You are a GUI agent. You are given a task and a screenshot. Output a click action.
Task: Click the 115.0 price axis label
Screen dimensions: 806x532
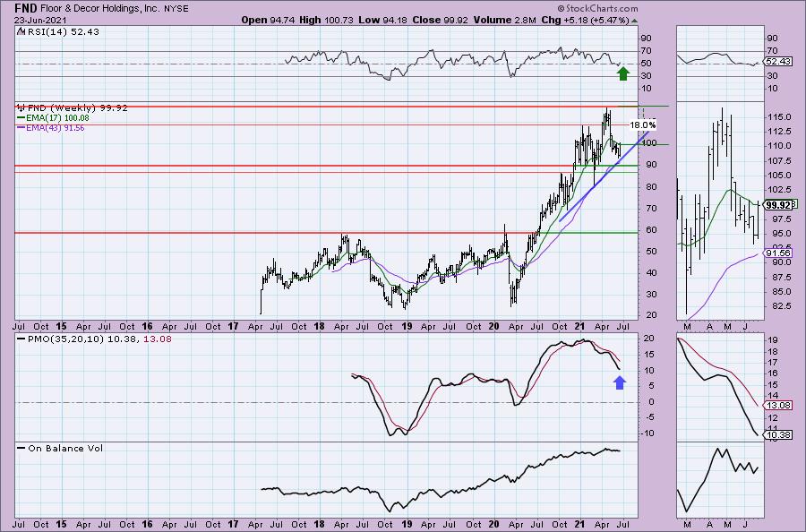[779, 117]
